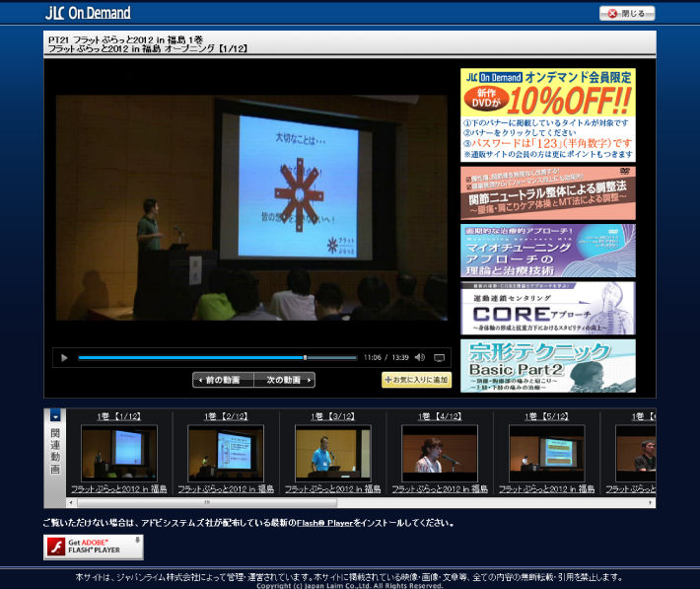Click the JLC On Demand logo
The width and height of the screenshot is (700, 589).
point(88,13)
